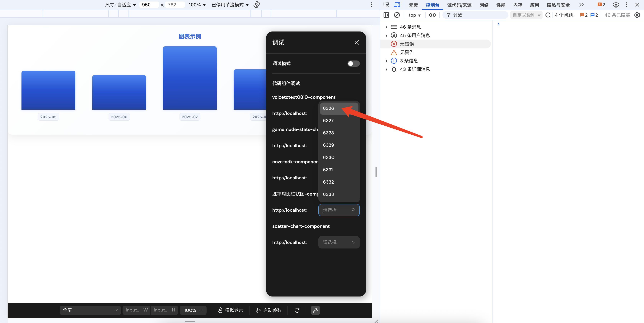
Task: Click the height Input field
Action: pos(164,310)
